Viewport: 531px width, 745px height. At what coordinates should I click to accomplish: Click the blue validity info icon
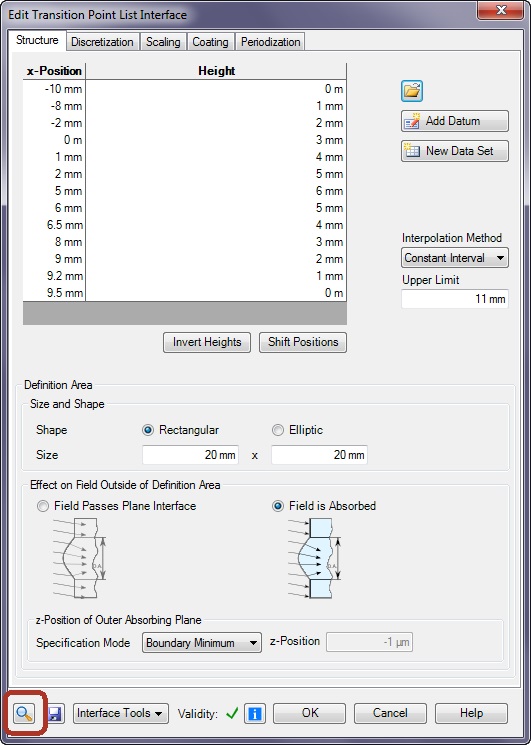click(x=255, y=714)
